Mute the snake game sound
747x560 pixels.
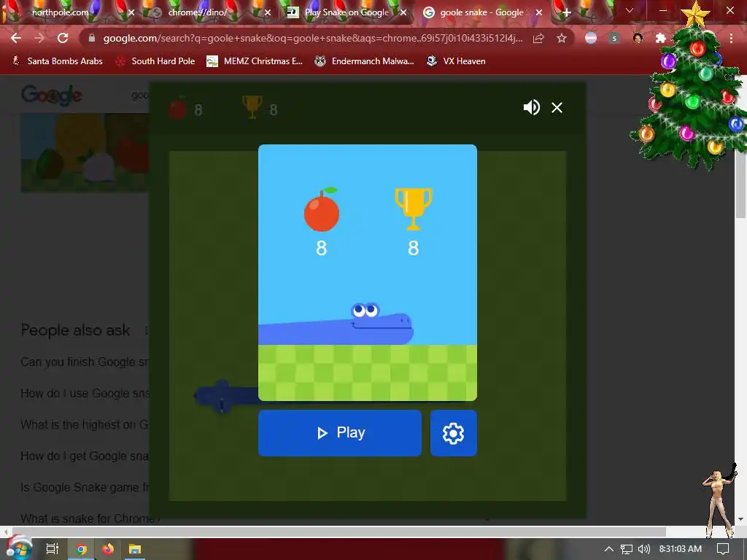(531, 107)
